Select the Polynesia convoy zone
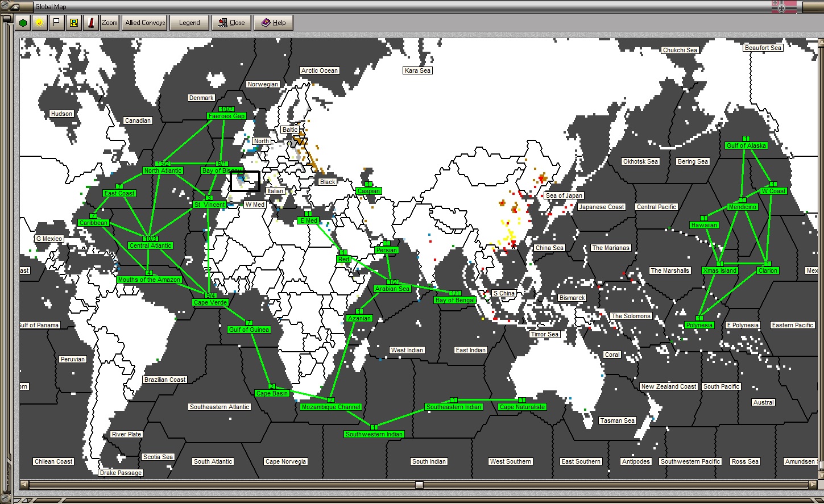The image size is (824, 504). click(699, 325)
